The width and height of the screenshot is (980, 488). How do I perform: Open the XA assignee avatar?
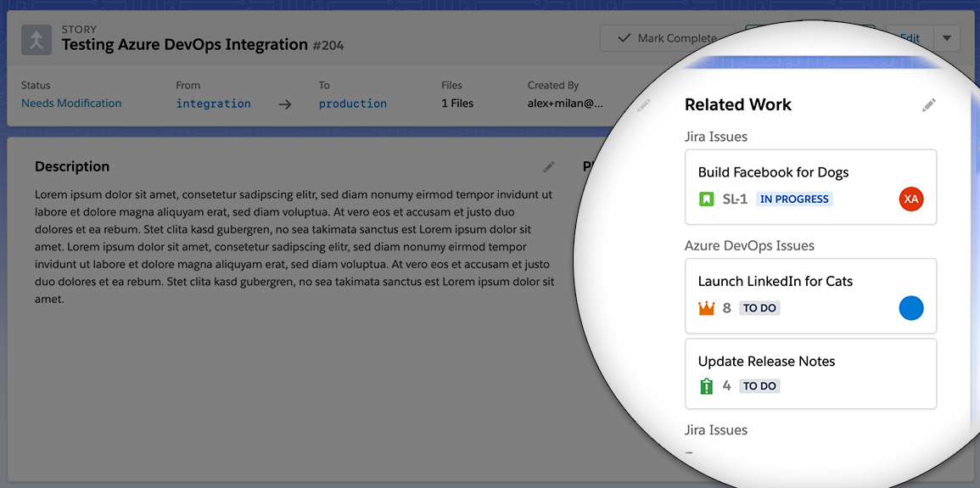click(911, 199)
